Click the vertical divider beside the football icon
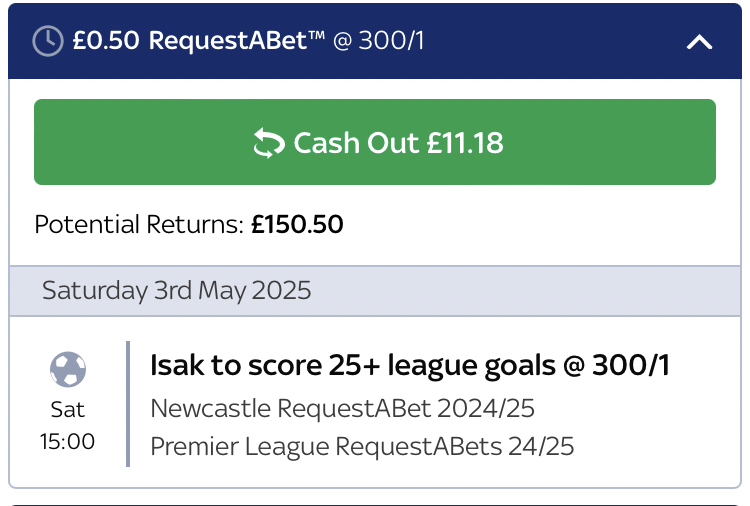 [128, 404]
